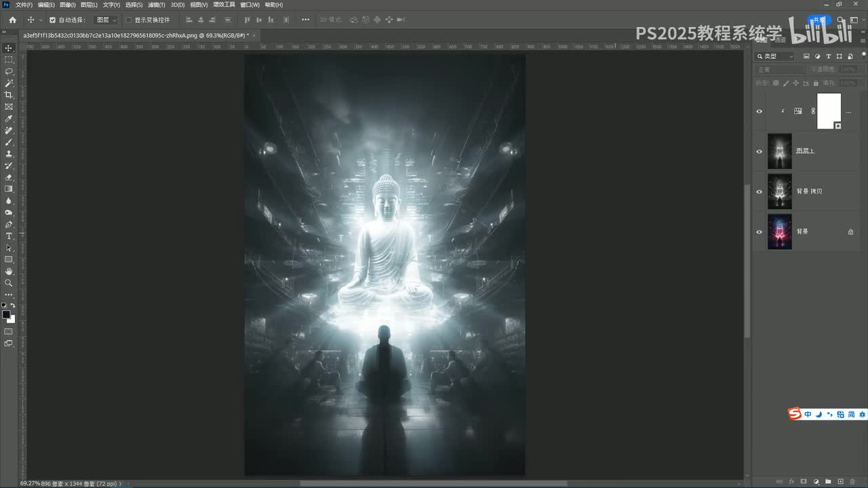Delete the selected layer trash button
Screen dimensions: 868x488
tap(852, 481)
